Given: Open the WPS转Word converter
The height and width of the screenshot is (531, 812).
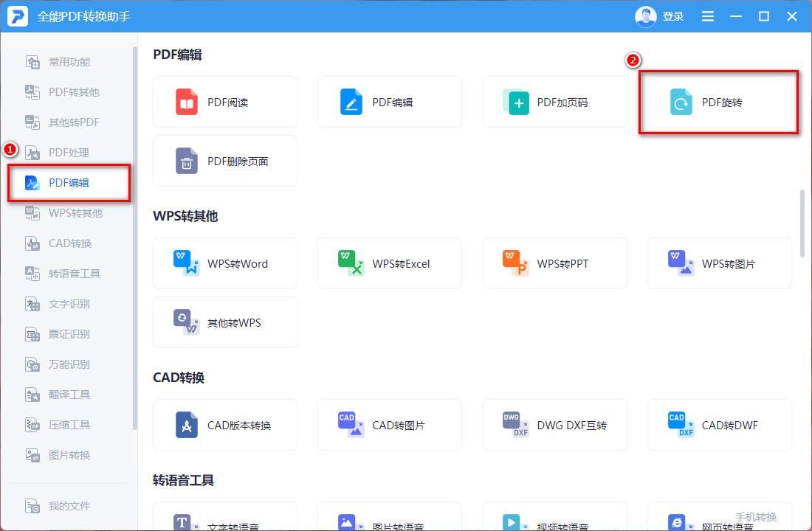Looking at the screenshot, I should (x=224, y=263).
